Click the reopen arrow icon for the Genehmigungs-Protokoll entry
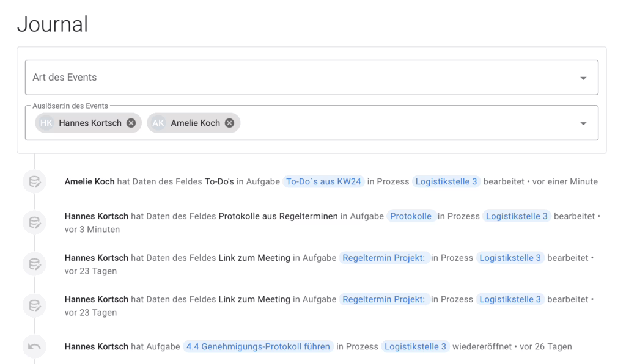 35,346
